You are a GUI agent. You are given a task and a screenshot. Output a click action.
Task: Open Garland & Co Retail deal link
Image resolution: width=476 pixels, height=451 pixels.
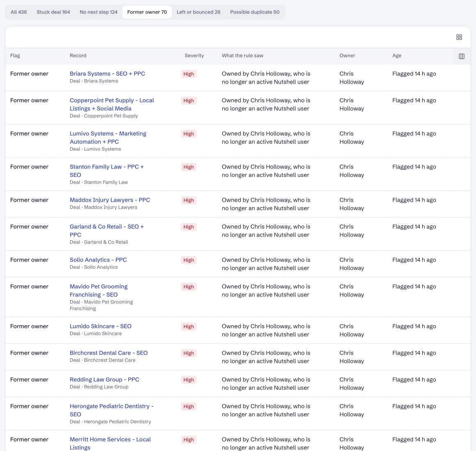107,230
